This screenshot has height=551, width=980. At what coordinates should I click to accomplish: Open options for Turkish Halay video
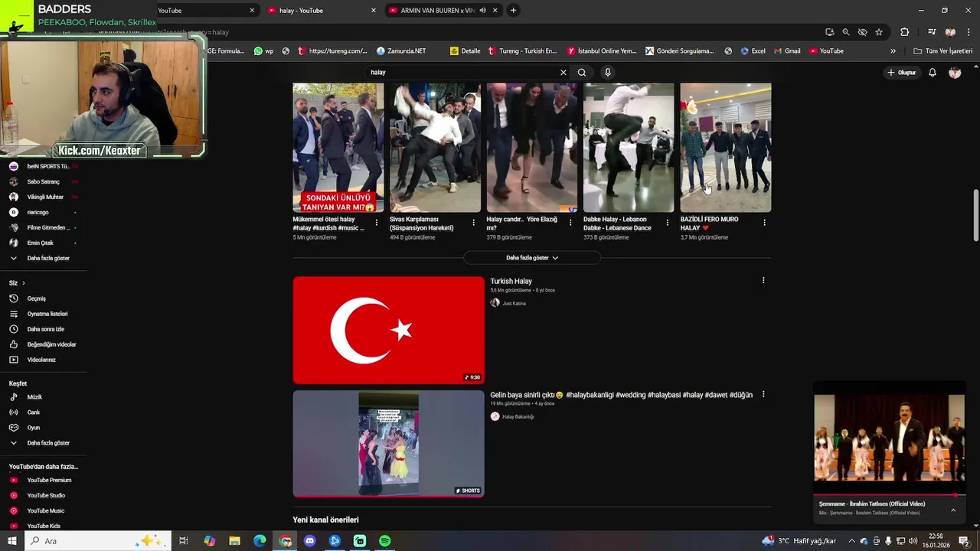[x=763, y=281]
